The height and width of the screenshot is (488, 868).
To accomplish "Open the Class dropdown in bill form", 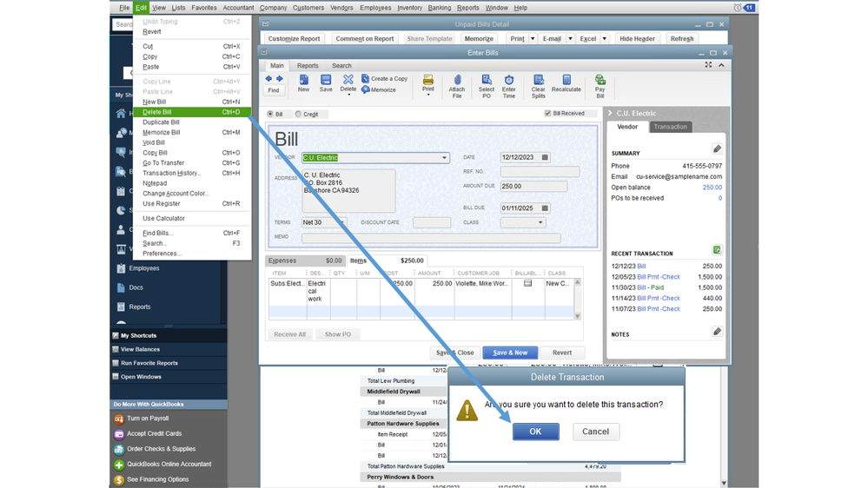I will [540, 222].
